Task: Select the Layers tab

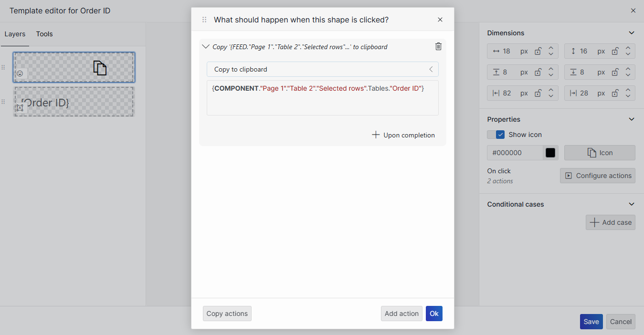Action: point(15,34)
